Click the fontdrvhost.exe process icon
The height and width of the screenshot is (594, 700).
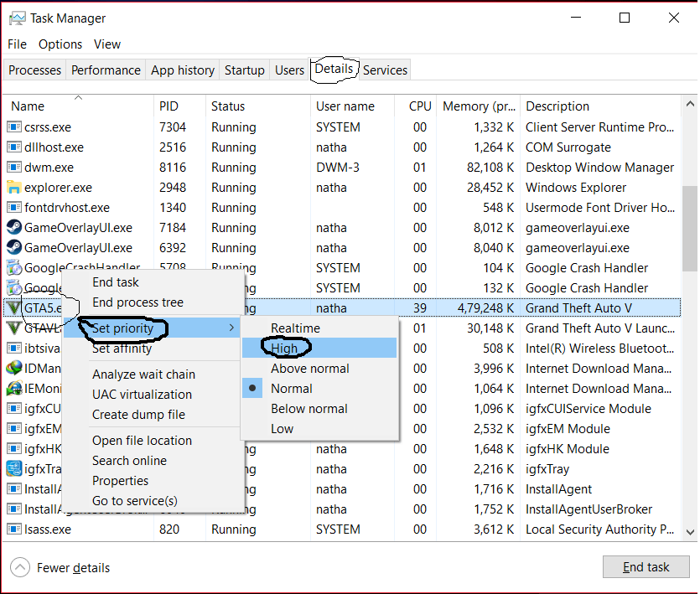[14, 208]
